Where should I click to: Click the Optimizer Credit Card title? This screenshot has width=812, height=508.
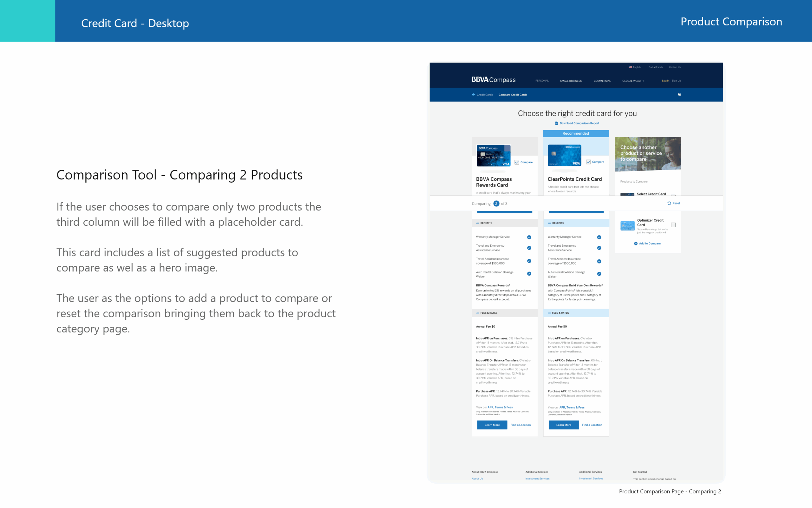(650, 223)
